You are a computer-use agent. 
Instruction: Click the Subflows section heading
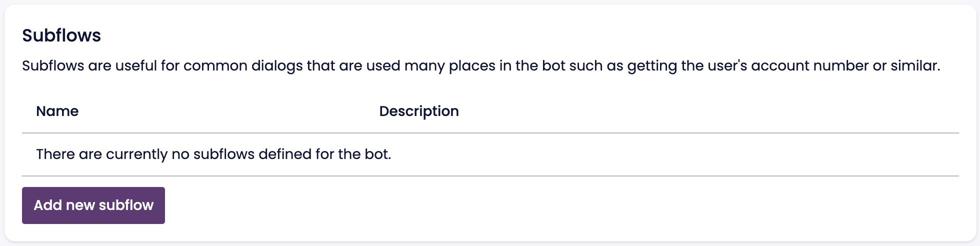tap(61, 35)
